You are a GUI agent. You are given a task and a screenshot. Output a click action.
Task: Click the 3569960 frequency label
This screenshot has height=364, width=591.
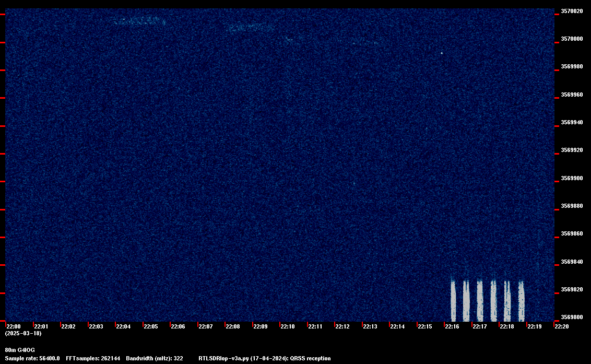click(x=572, y=95)
